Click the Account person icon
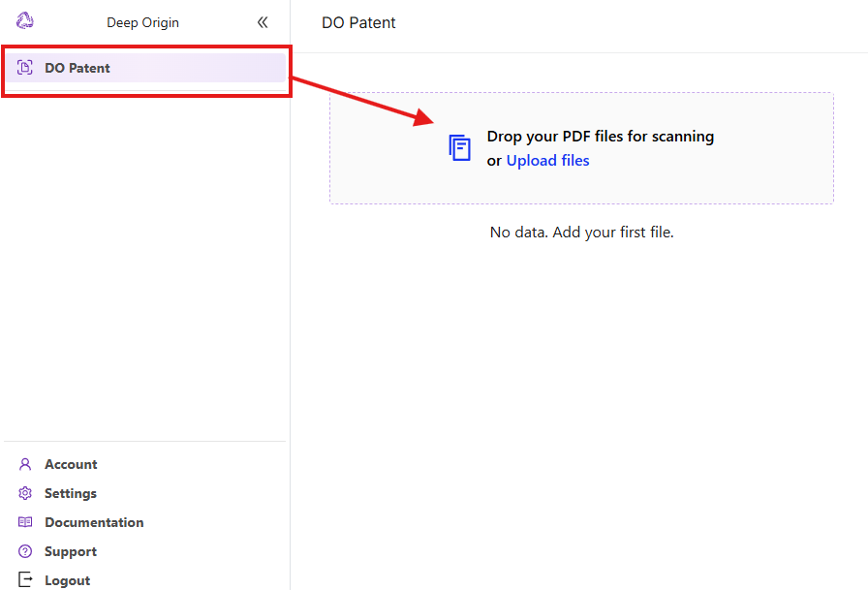Viewport: 868px width, 590px height. click(25, 464)
